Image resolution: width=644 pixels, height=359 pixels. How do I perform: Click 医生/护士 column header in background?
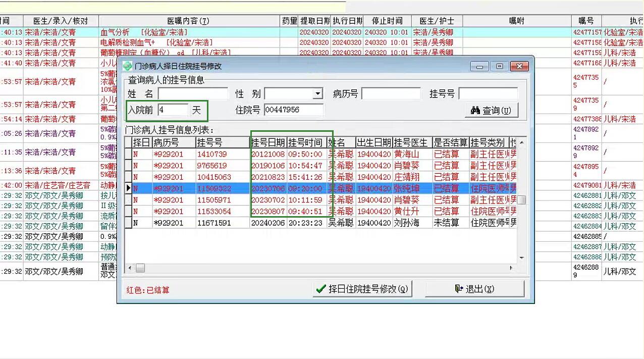437,21
